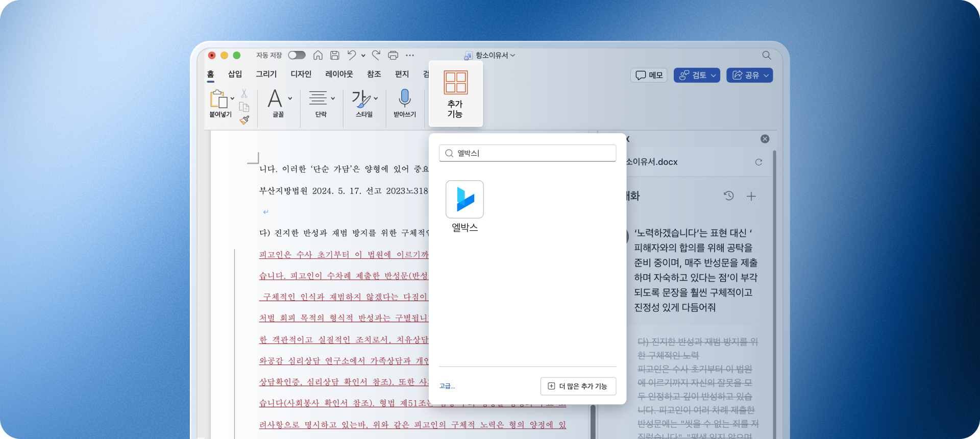980x439 pixels.
Task: Undo the last action with the arrow icon
Action: coord(352,55)
